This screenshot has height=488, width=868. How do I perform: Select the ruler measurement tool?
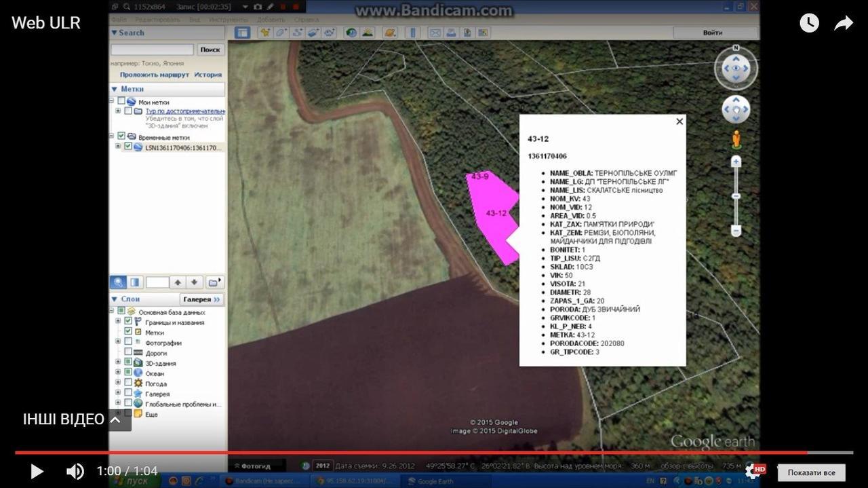pos(412,33)
